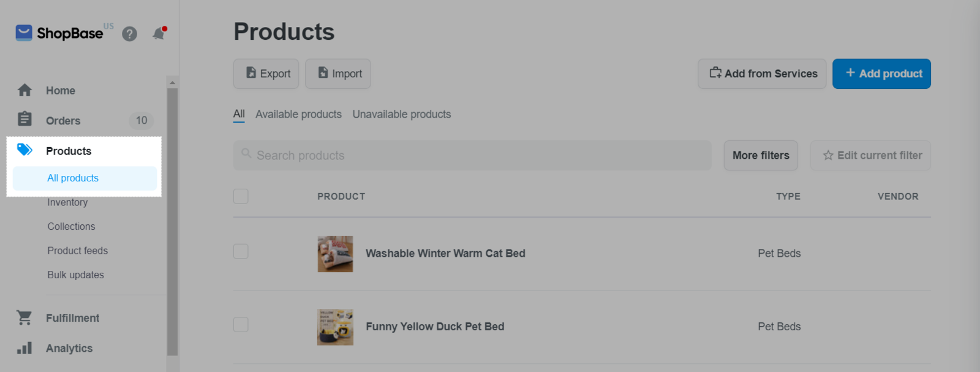
Task: Click the Fulfillment cart icon
Action: [x=24, y=317]
